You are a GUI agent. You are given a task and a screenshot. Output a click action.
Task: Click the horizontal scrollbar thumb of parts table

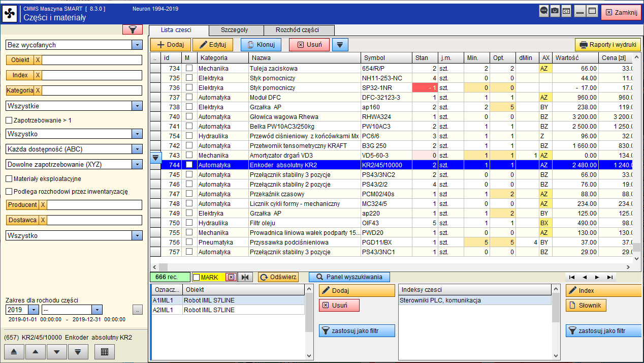coord(163,266)
